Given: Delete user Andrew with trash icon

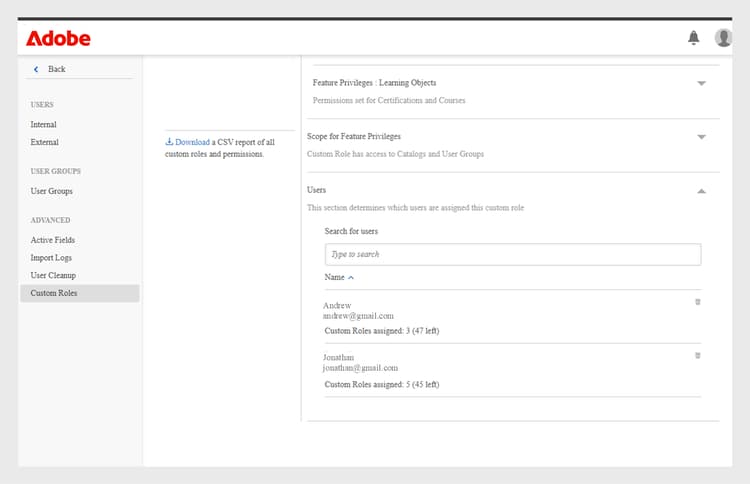Looking at the screenshot, I should (698, 301).
